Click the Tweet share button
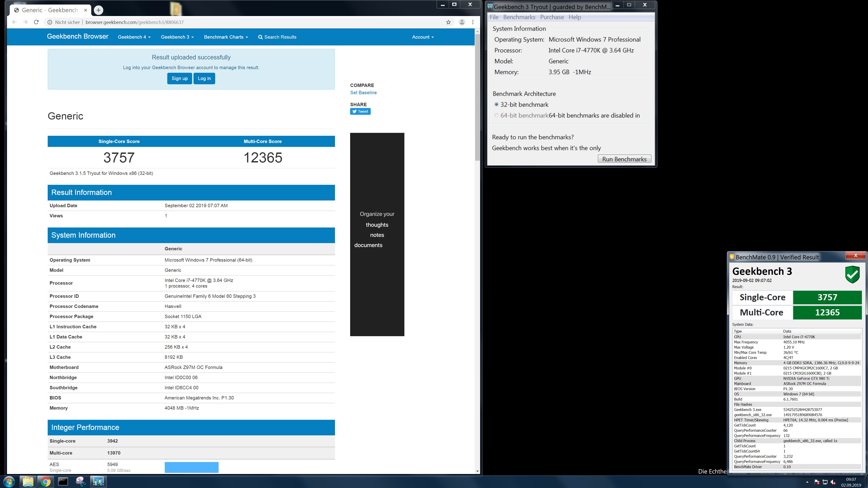 (360, 111)
